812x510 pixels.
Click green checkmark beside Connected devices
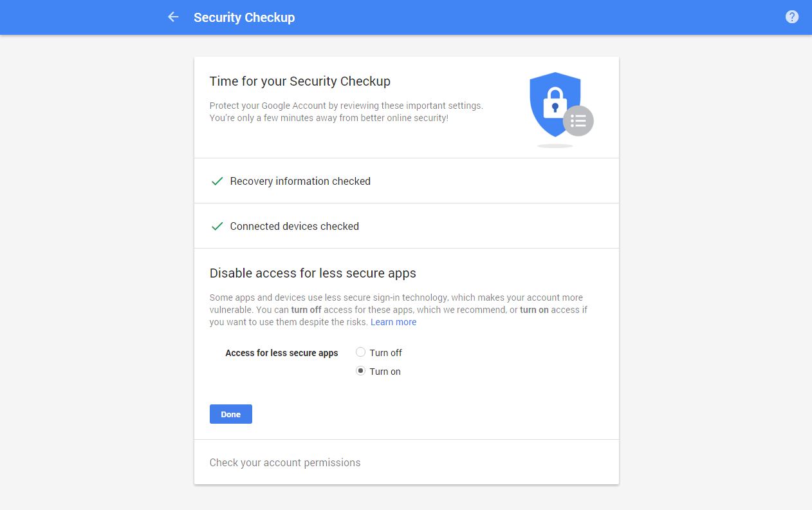(x=217, y=227)
